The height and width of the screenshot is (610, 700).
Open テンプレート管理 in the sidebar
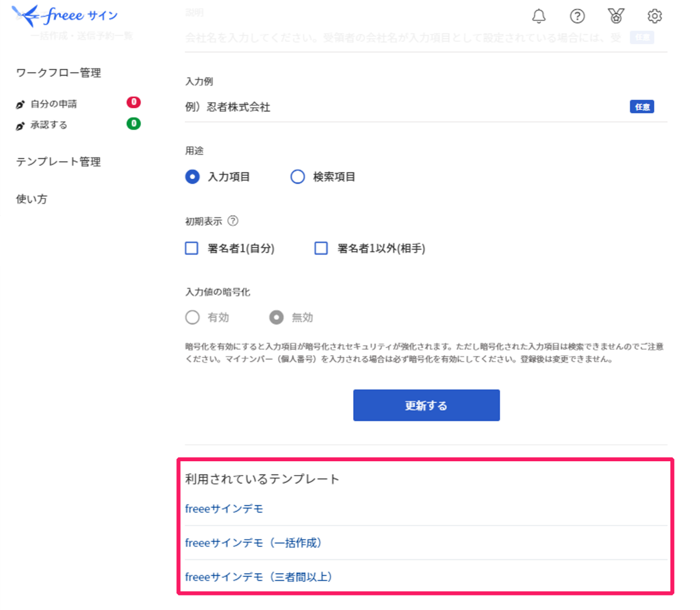58,162
